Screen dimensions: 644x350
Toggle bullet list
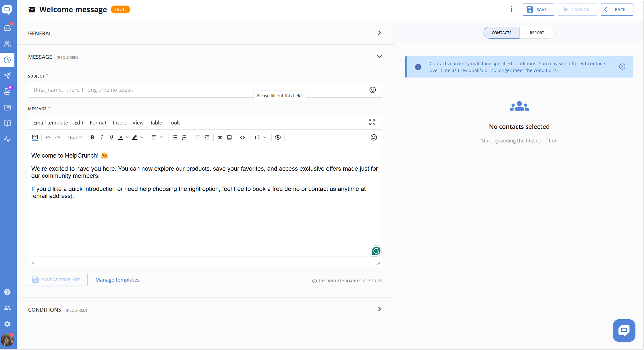(175, 137)
